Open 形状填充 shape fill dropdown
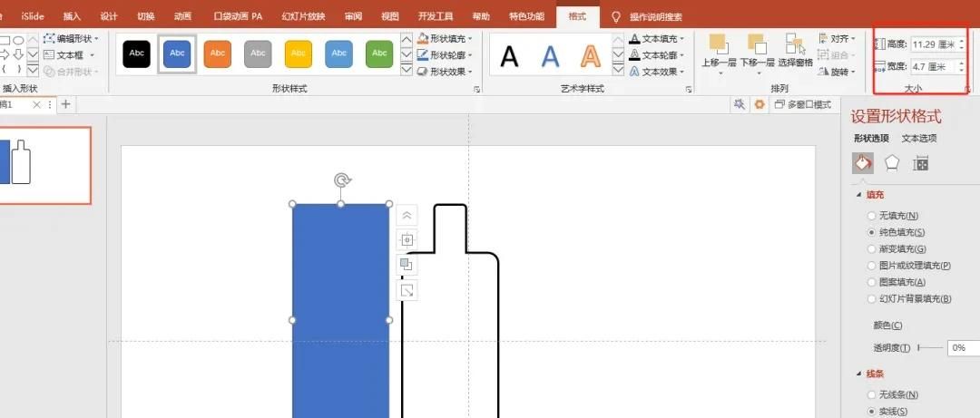Image resolution: width=980 pixels, height=418 pixels. click(445, 39)
